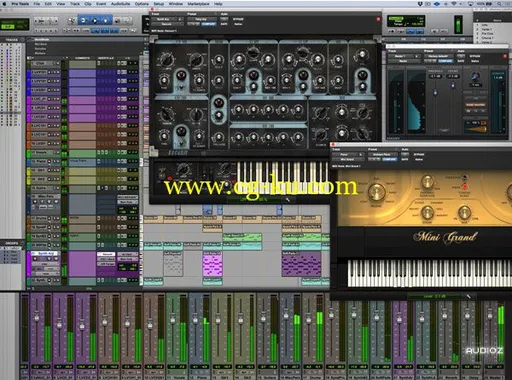Open the AudioSuite menu
This screenshot has height=380, width=512.
click(x=120, y=4)
